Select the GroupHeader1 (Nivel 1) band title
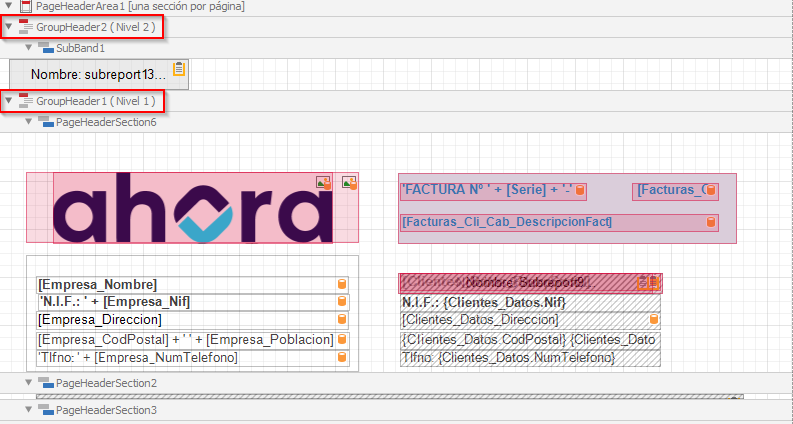 coord(96,101)
